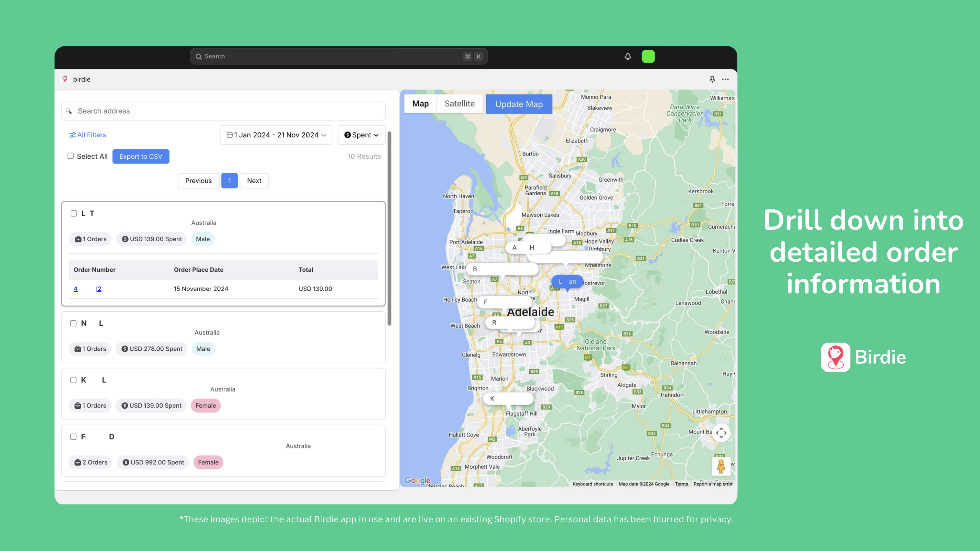The height and width of the screenshot is (551, 980).
Task: Focus the Search address input
Action: (x=223, y=111)
